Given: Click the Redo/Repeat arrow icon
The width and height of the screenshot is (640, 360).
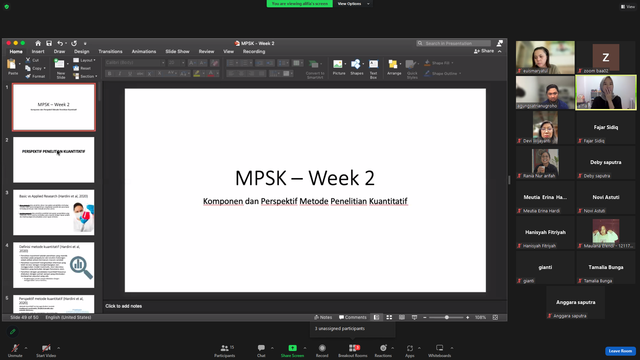Looking at the screenshot, I should 74,43.
